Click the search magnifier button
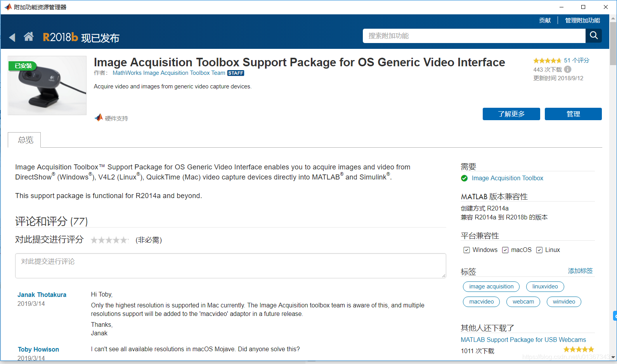617x364 pixels. click(594, 36)
